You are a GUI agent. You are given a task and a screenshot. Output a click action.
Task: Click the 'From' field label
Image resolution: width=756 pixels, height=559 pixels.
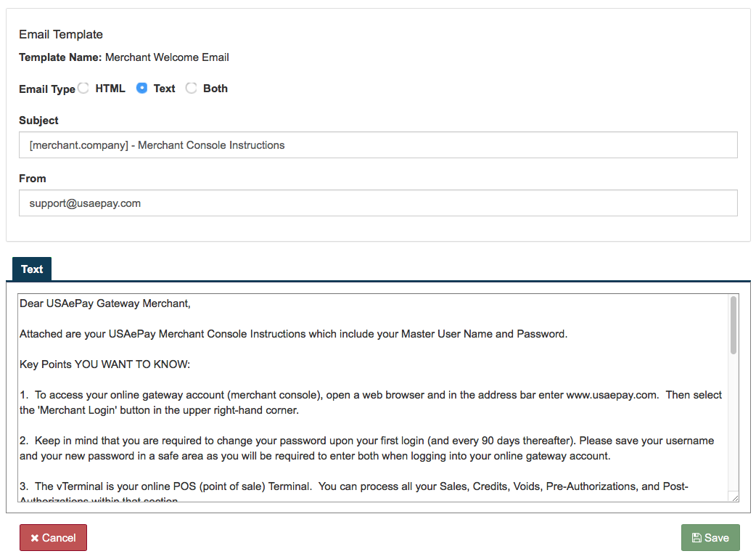(33, 179)
